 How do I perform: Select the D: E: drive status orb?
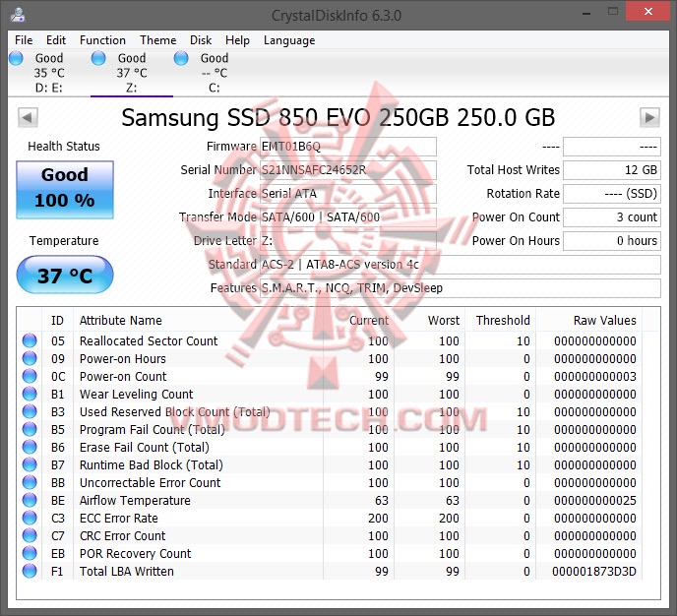tap(16, 58)
